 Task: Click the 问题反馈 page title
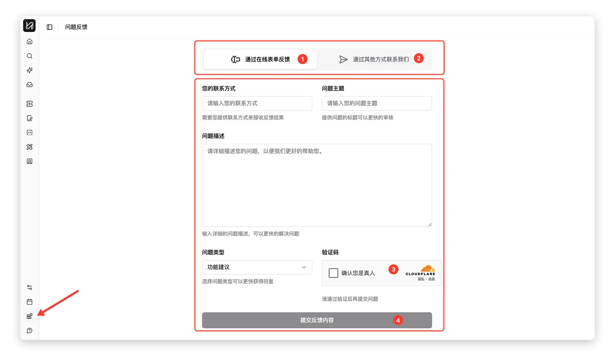[x=76, y=27]
